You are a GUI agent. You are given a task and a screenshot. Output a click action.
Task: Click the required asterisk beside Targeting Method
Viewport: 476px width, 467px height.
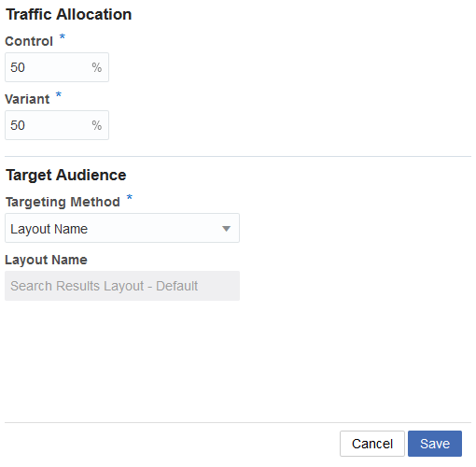[130, 197]
